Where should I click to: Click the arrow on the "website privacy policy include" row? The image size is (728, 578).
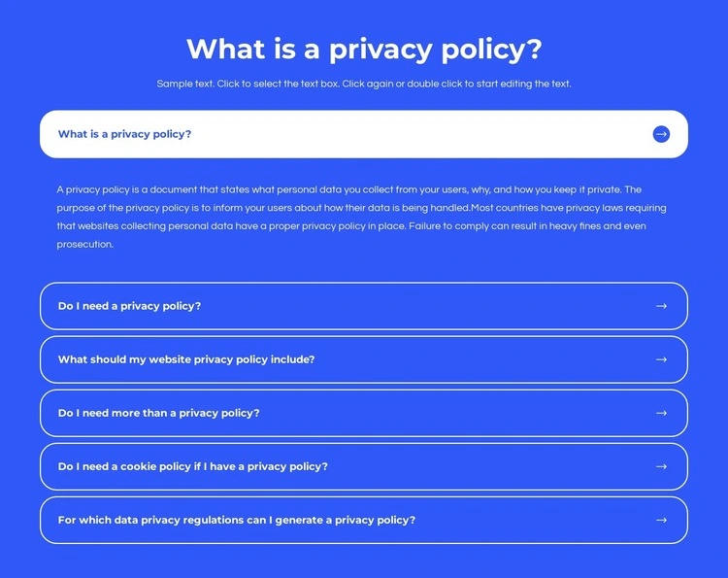pyautogui.click(x=661, y=359)
